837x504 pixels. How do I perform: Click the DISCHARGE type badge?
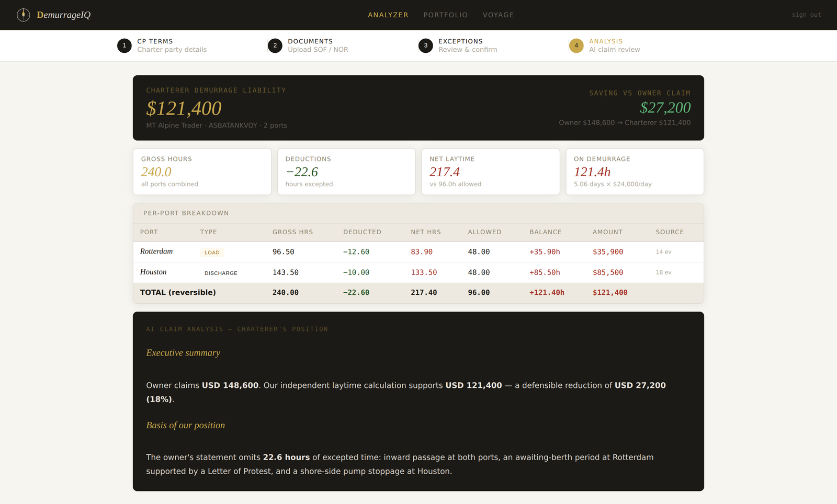221,273
